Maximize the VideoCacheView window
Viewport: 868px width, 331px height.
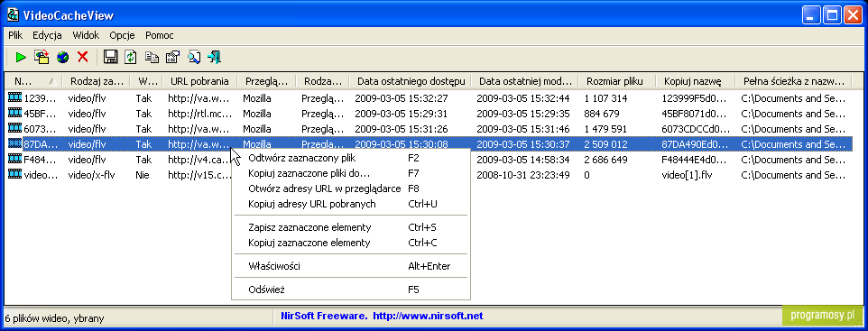[x=832, y=15]
